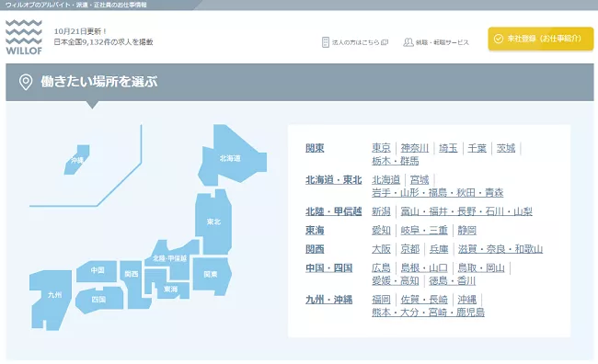Select the 関東 area on the map
598x364 pixels.
[x=212, y=276]
